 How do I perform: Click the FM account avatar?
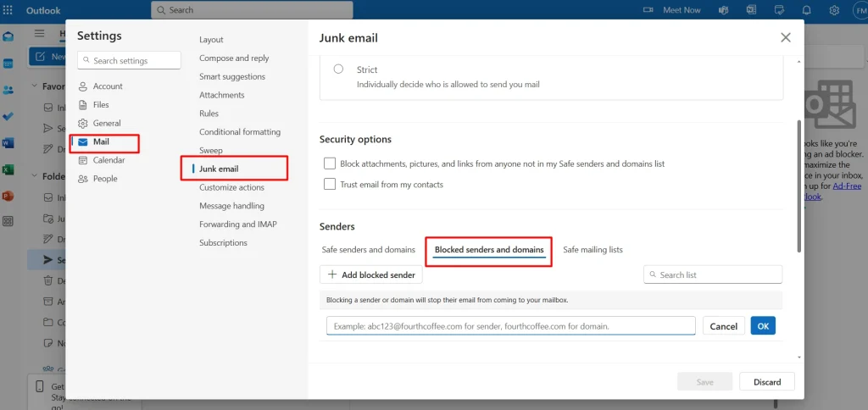click(859, 10)
